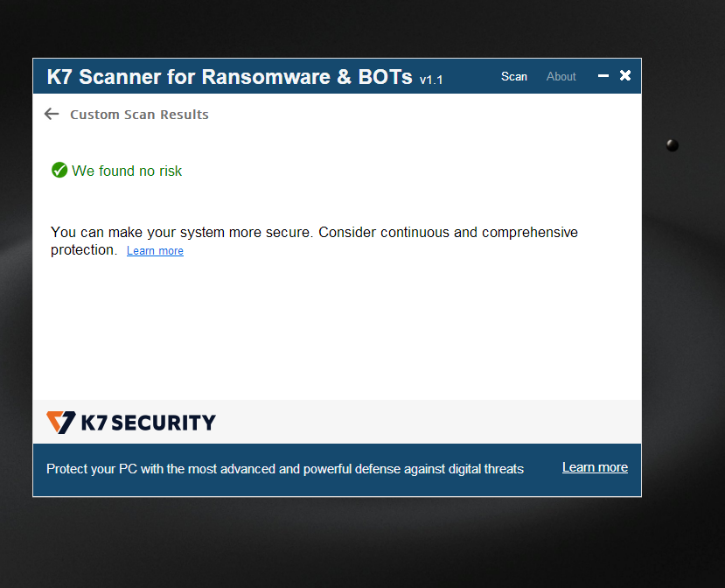The width and height of the screenshot is (725, 588).
Task: Click the v1.1 version label
Action: click(x=431, y=80)
